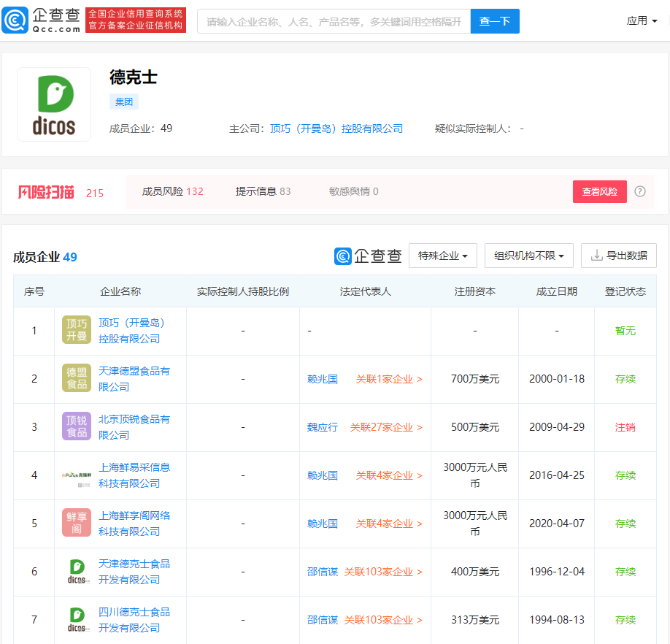This screenshot has height=644, width=670.
Task: Click the 2000-01-18 founding date cell
Action: (x=557, y=379)
